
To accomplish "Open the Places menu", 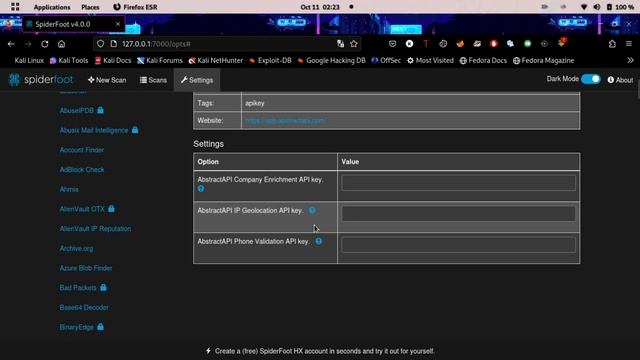I will coord(90,7).
